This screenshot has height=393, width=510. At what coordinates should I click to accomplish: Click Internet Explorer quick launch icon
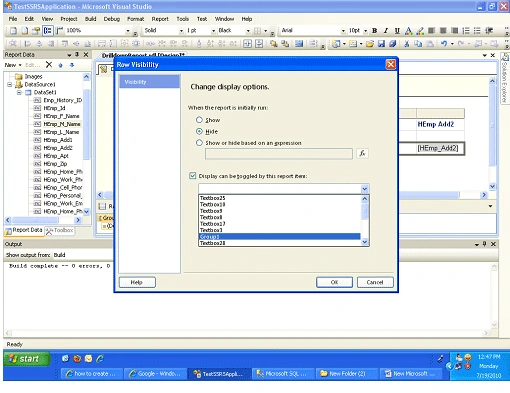coord(100,359)
